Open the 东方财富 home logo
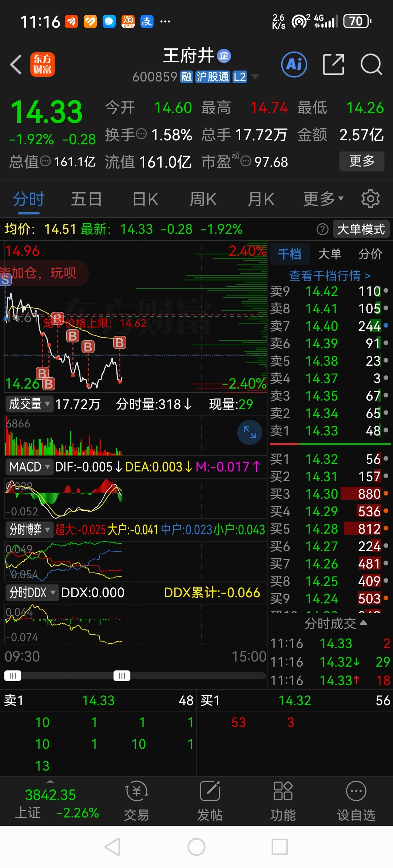Screen dimensions: 393x868 coord(43,64)
